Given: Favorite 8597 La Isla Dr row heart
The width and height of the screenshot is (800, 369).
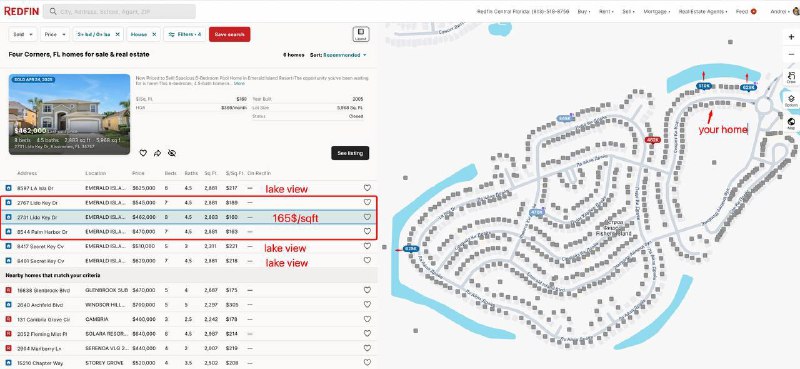Looking at the screenshot, I should pyautogui.click(x=367, y=188).
